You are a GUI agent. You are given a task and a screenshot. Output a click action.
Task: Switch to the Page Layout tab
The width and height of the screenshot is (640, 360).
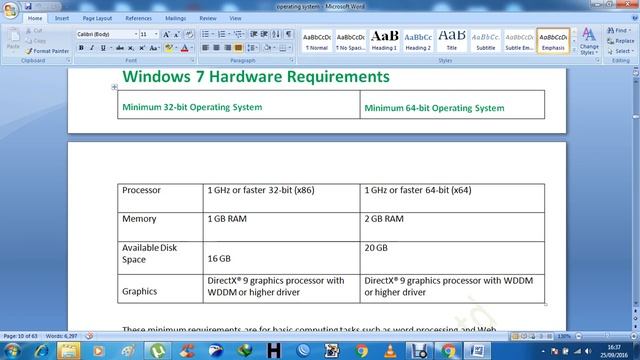click(97, 18)
